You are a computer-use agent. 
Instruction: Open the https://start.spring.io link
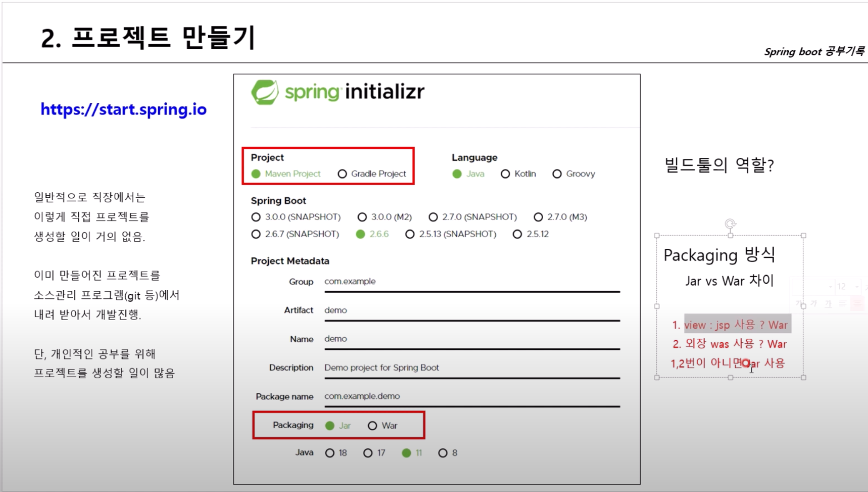(x=123, y=109)
